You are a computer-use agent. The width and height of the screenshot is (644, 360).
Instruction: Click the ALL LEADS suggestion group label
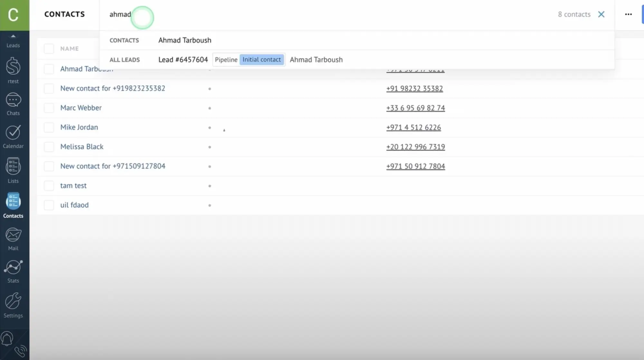point(125,60)
